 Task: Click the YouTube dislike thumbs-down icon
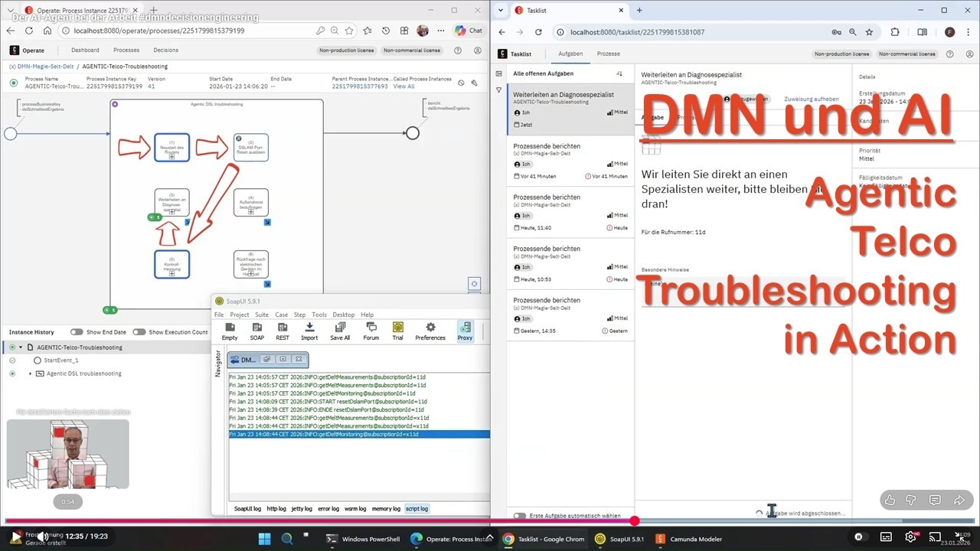click(910, 500)
